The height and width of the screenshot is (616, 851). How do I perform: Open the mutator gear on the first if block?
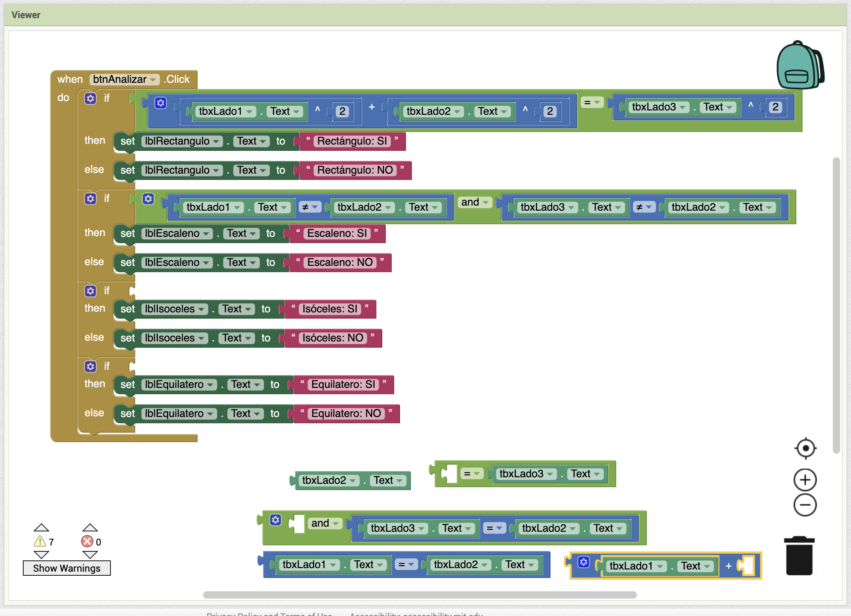pyautogui.click(x=90, y=99)
